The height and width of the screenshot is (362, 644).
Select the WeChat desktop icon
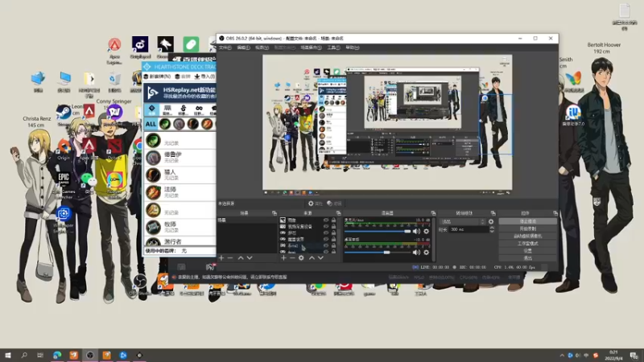[x=88, y=183]
